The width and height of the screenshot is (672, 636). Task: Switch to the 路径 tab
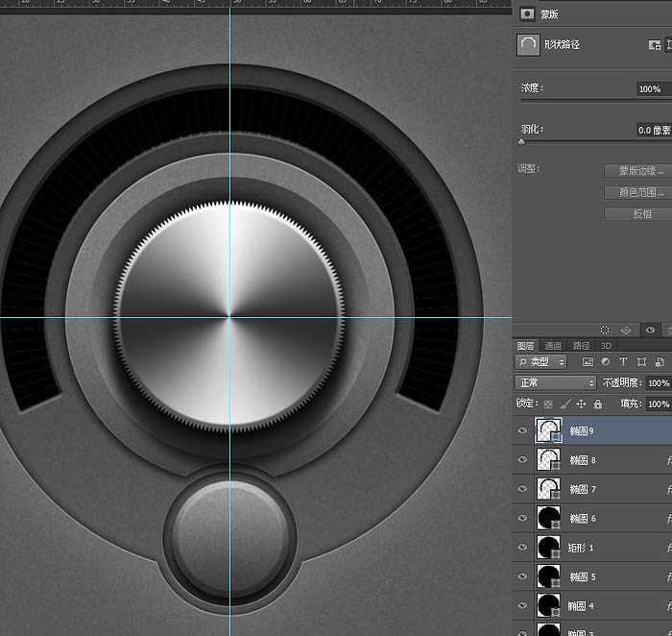point(581,346)
